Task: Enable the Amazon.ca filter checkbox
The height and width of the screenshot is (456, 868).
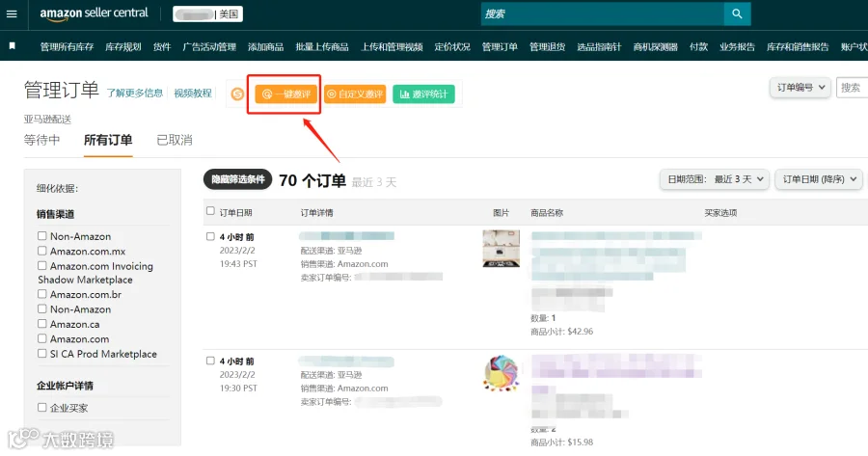Action: [x=42, y=323]
